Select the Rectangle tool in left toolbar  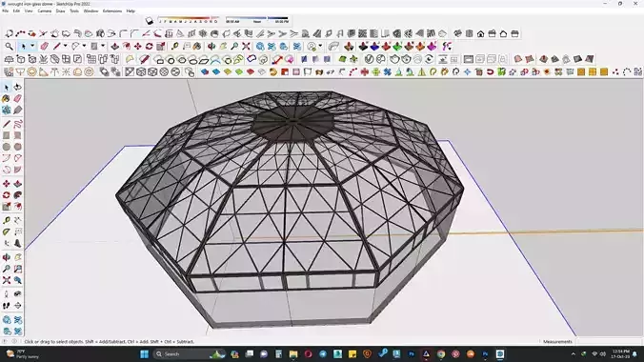click(x=6, y=135)
